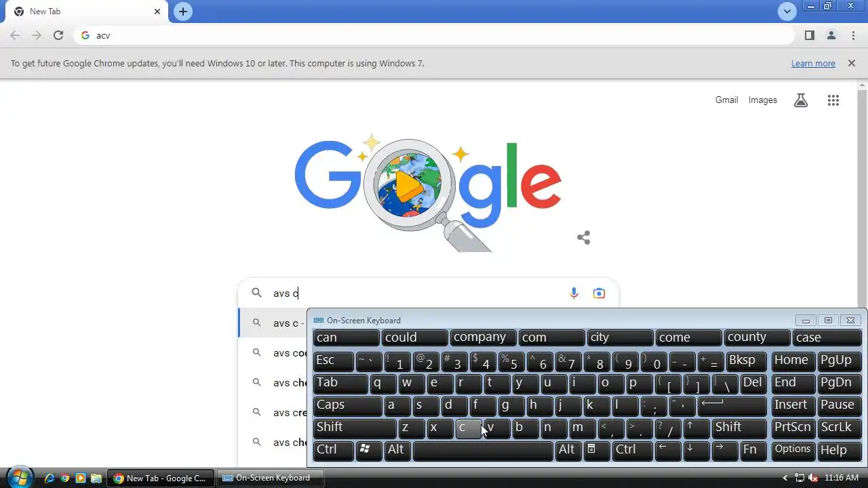Screen dimensions: 868x488
Task: Toggle the left Ctrl key
Action: tap(334, 450)
